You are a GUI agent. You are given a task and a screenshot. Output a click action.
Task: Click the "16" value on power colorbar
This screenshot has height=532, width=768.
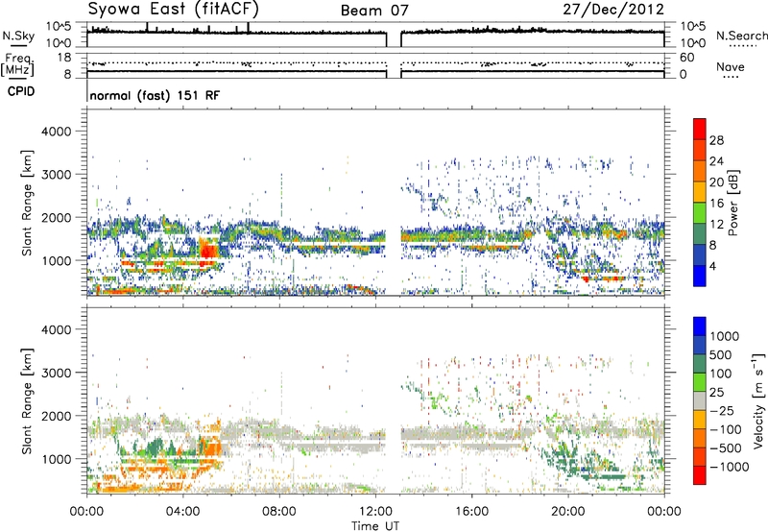(x=716, y=204)
